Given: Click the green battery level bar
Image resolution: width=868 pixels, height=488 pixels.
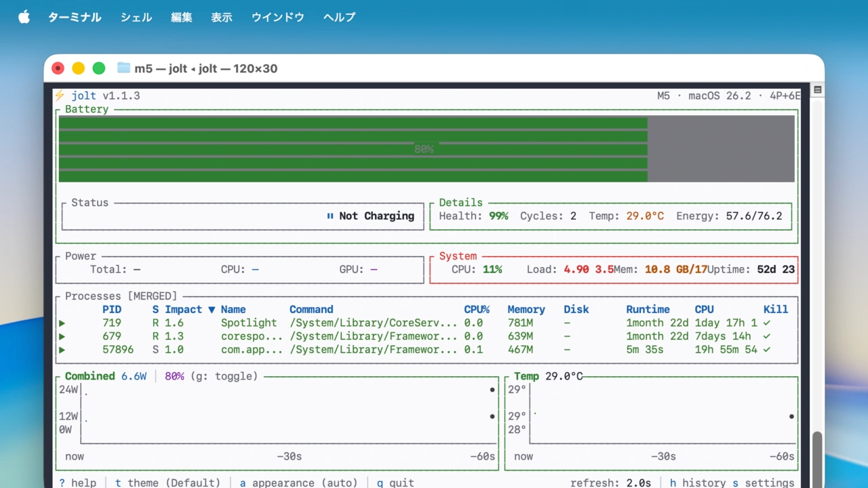Looking at the screenshot, I should click(353, 148).
